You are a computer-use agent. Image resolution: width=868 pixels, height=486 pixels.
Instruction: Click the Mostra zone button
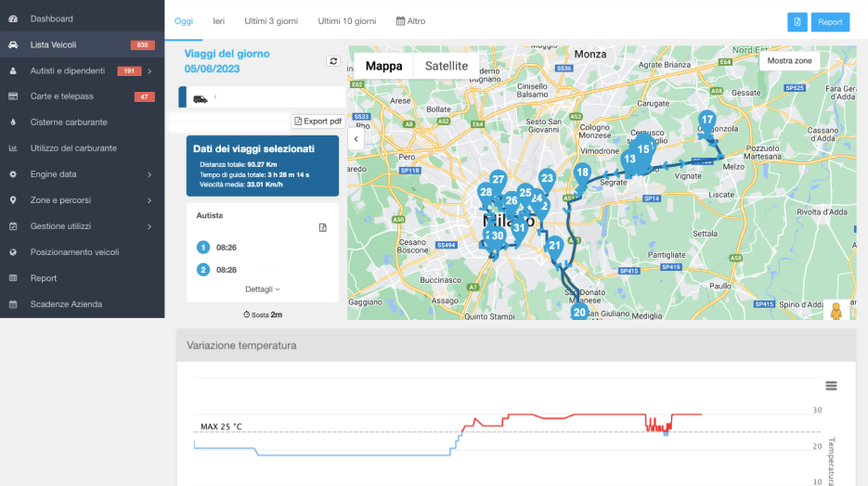[x=789, y=61]
